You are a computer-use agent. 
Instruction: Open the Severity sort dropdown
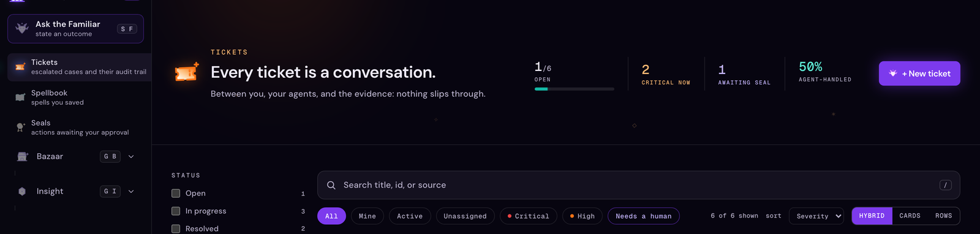[x=816, y=216]
